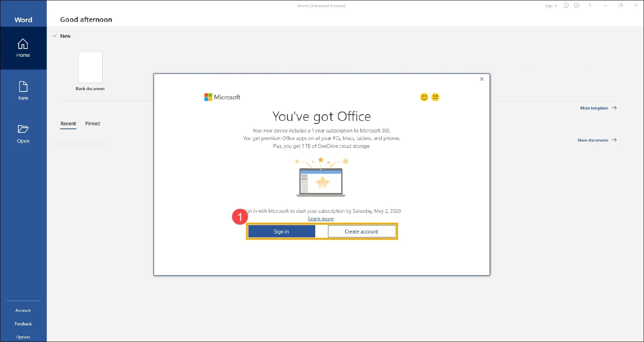
Task: Collapse the New section chevron
Action: pyautogui.click(x=55, y=36)
